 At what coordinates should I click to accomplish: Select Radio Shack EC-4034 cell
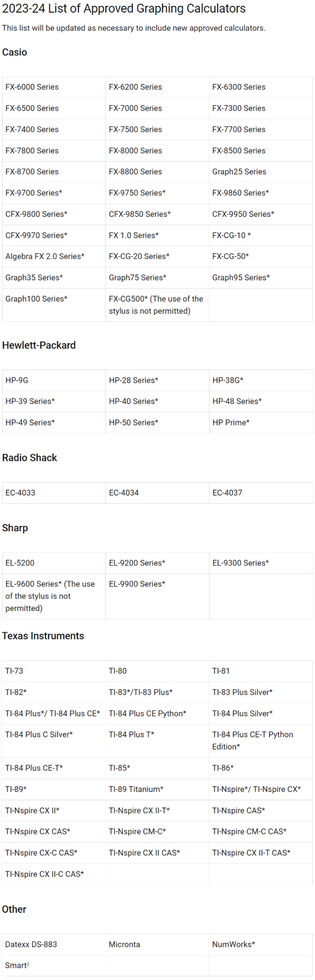point(157,493)
